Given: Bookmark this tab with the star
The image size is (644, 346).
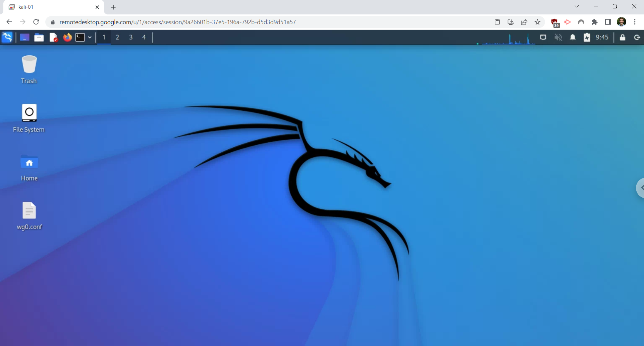Looking at the screenshot, I should [538, 22].
